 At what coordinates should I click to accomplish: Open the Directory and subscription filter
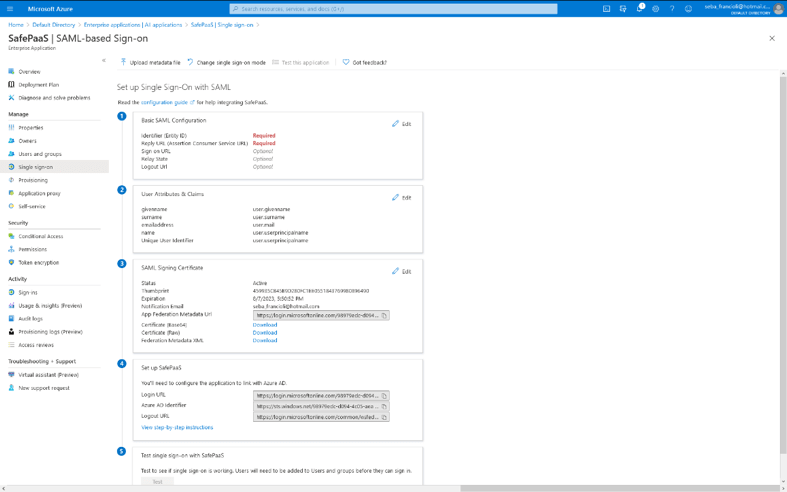point(623,9)
